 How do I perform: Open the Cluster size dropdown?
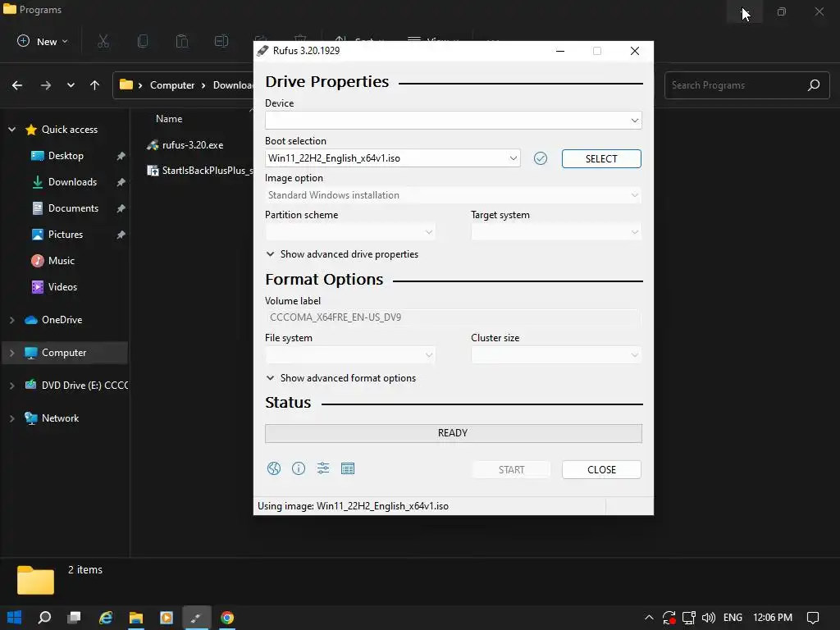[556, 354]
